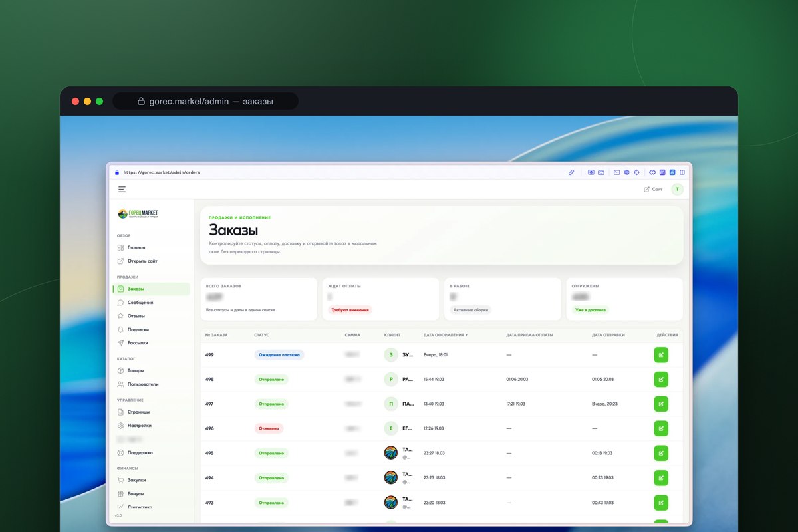Open Сообщения in sidebar

click(x=135, y=303)
